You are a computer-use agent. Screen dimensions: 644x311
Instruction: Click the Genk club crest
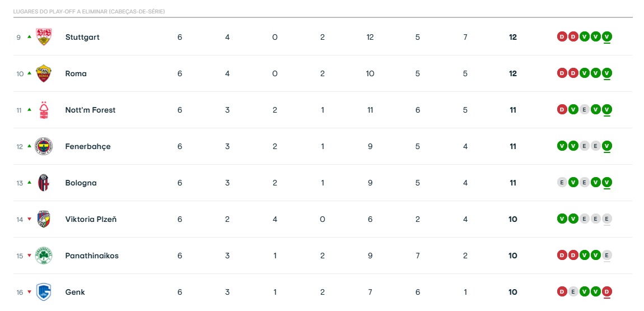coord(44,292)
